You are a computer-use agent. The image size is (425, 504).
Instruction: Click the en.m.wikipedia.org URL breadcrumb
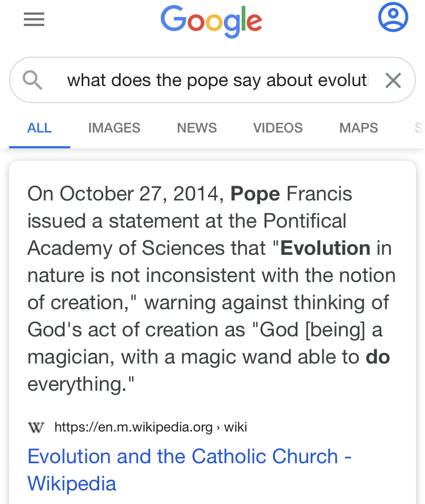[x=134, y=427]
